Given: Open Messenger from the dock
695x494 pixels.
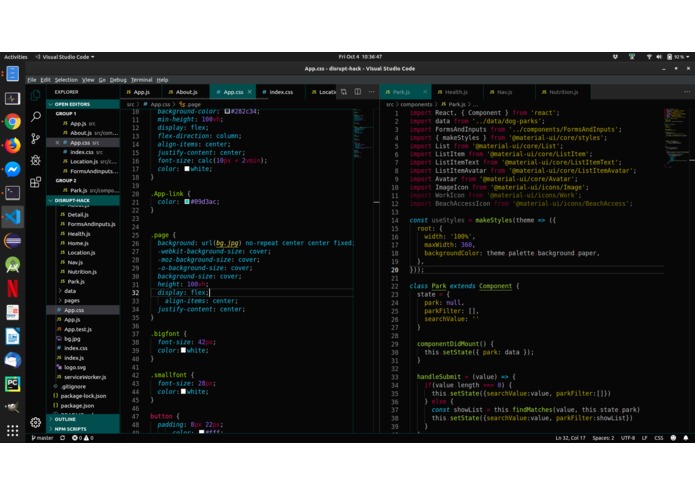Looking at the screenshot, I should [12, 169].
